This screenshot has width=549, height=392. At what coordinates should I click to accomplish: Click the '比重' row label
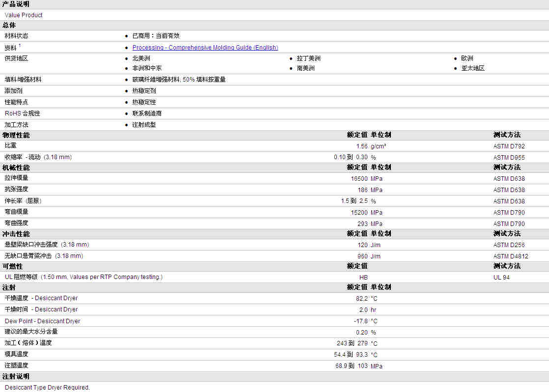point(10,146)
